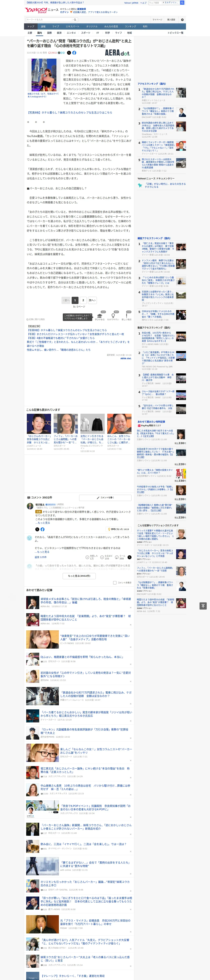The image size is (210, 980).
Task: Share the article on Facebook from the byline
Action: 74,53
